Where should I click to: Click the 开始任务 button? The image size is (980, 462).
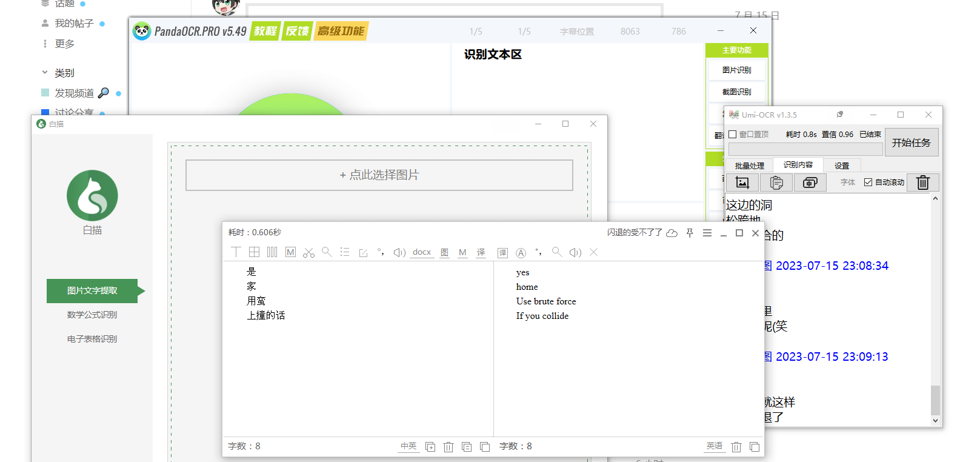pyautogui.click(x=911, y=142)
